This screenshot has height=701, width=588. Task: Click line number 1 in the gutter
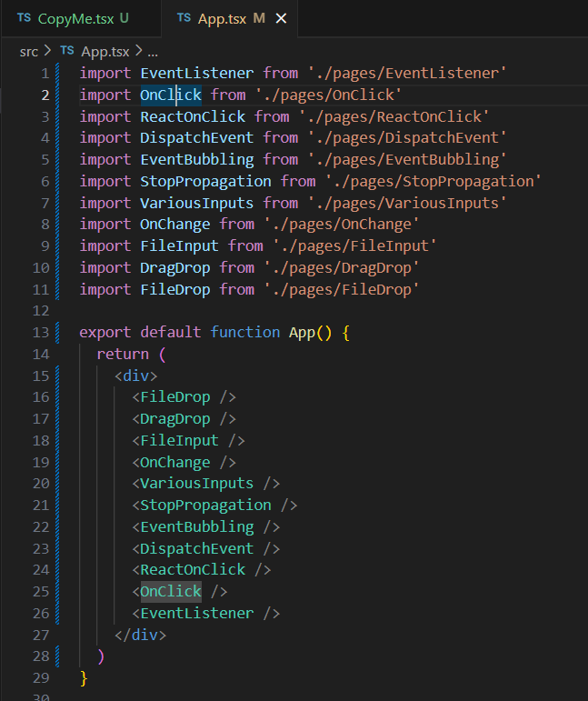[x=45, y=74]
